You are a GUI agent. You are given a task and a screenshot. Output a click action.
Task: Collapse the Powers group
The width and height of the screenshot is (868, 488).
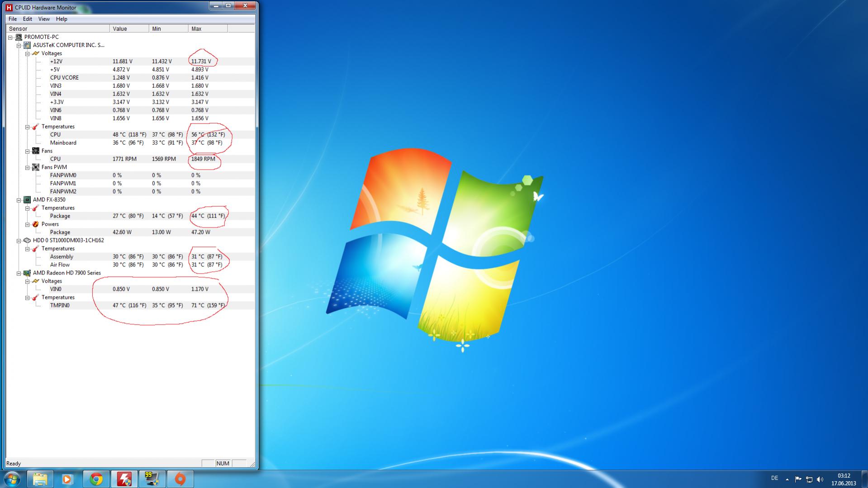point(28,224)
